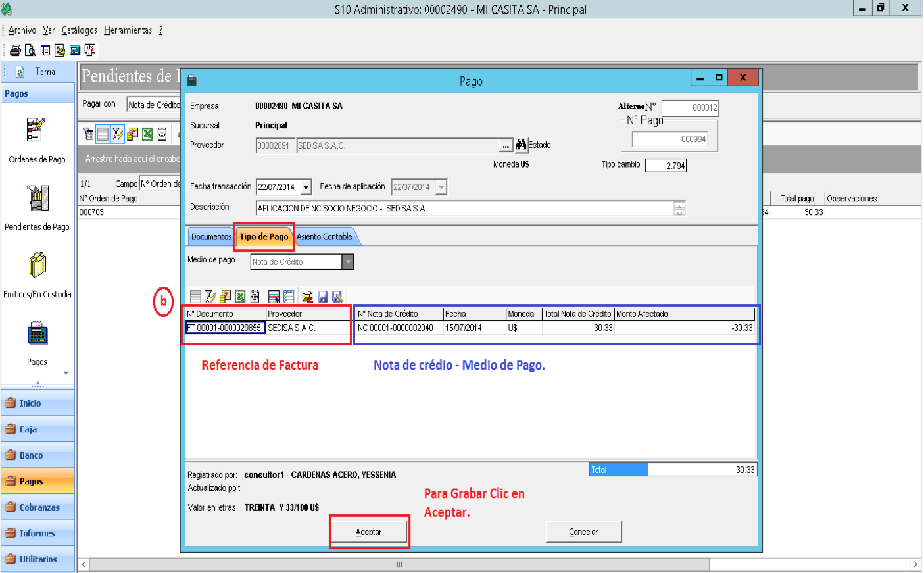The width and height of the screenshot is (924, 573).
Task: Open Pendientes de Pago sidebar icon
Action: pos(37,197)
